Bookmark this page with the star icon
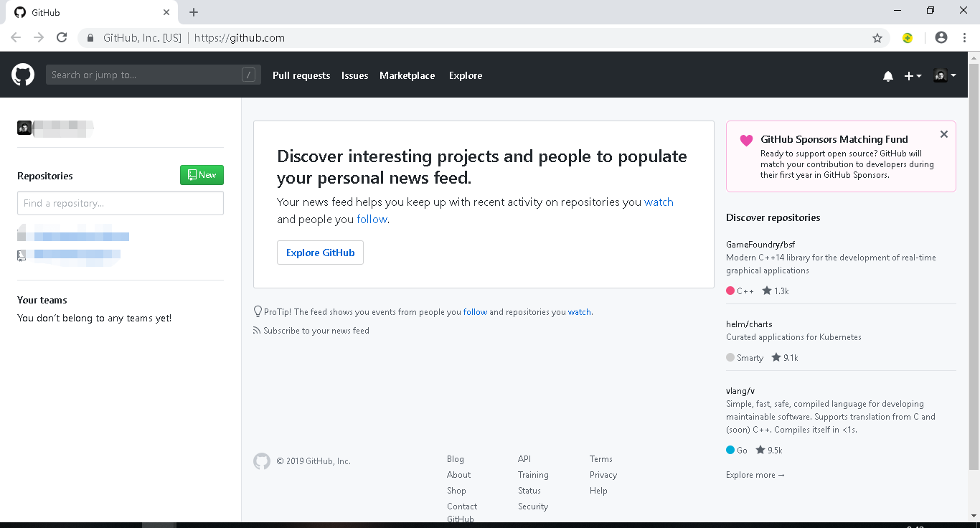980x528 pixels. click(x=877, y=38)
